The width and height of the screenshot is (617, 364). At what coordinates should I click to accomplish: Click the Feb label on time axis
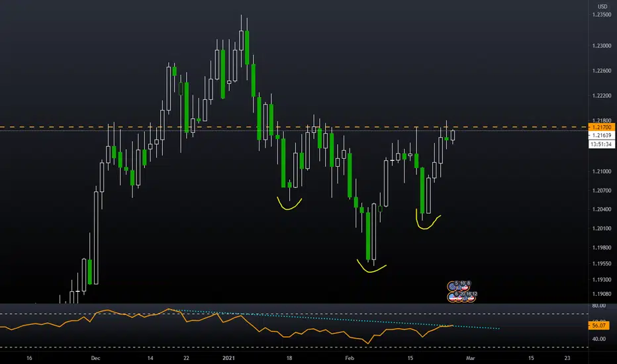pyautogui.click(x=350, y=358)
